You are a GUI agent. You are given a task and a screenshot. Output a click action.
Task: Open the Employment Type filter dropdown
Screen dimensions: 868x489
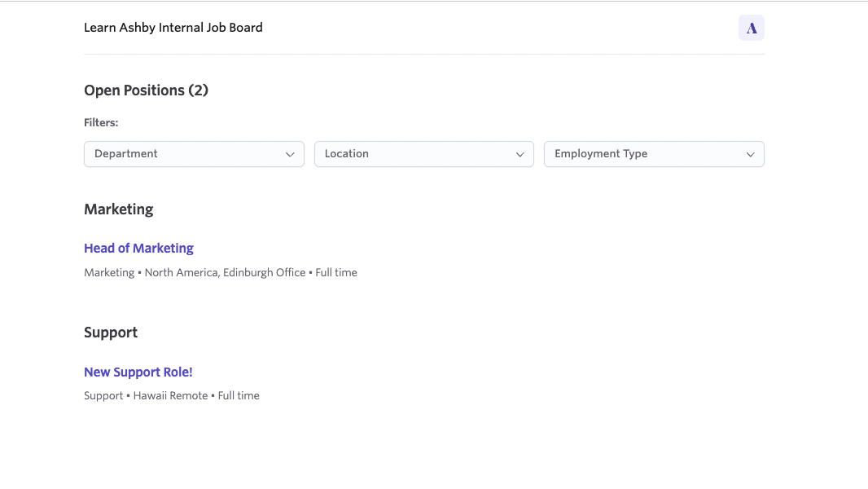654,154
